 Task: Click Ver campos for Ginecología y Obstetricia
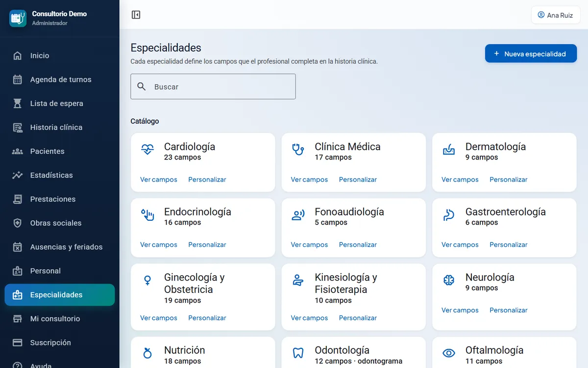[x=159, y=318]
